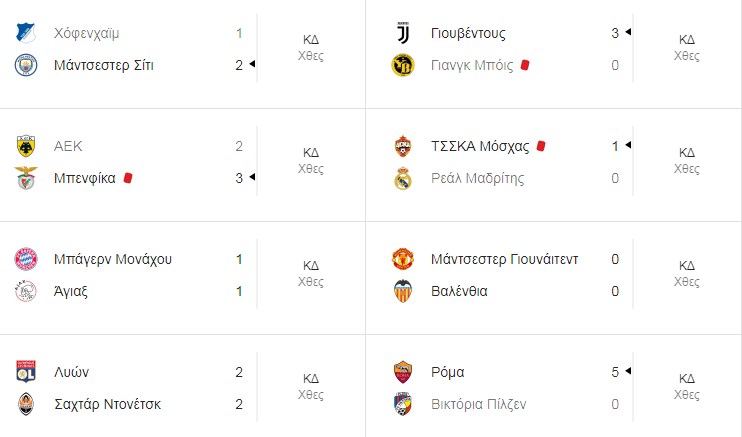Open team Γιουβέντους

point(468,34)
